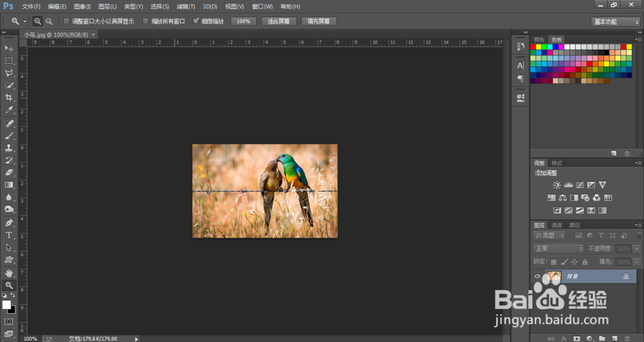Toggle Quick Mask mode
644x342 pixels.
click(x=8, y=321)
